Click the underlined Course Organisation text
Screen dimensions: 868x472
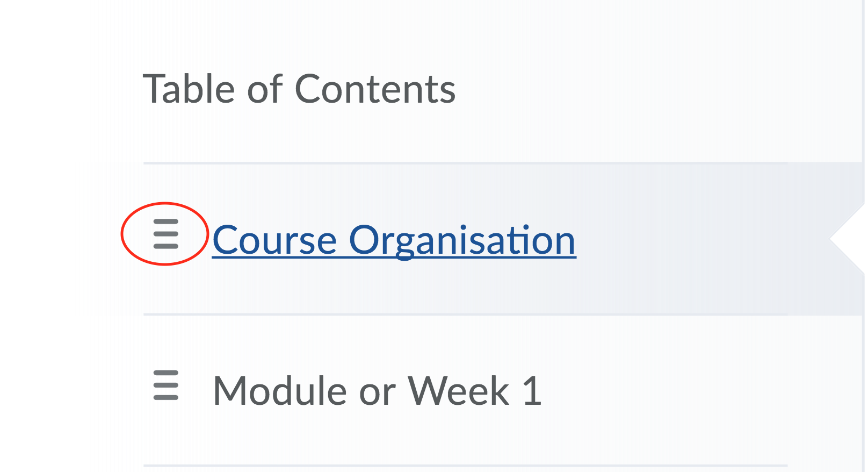394,240
